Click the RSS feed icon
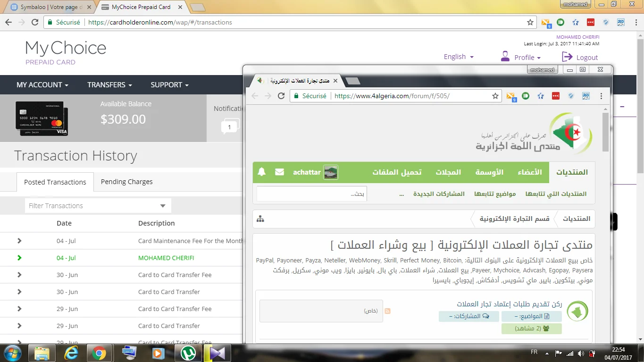The height and width of the screenshot is (362, 644). tap(388, 311)
